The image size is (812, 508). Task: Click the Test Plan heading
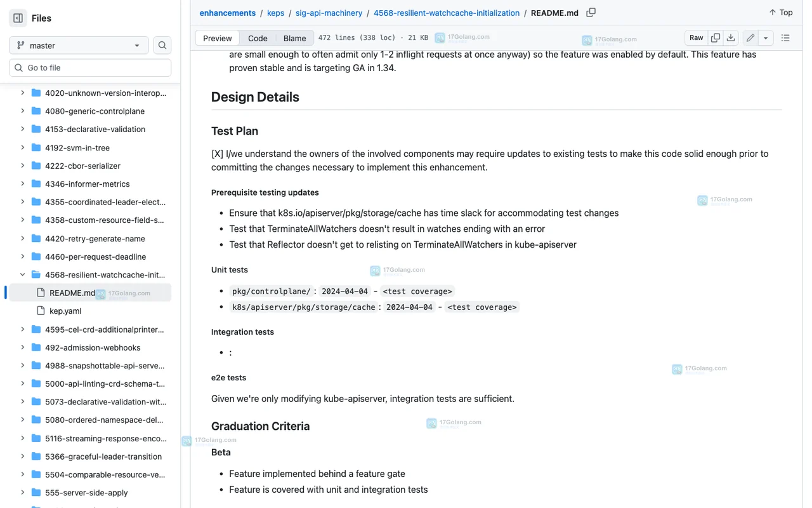(x=235, y=131)
